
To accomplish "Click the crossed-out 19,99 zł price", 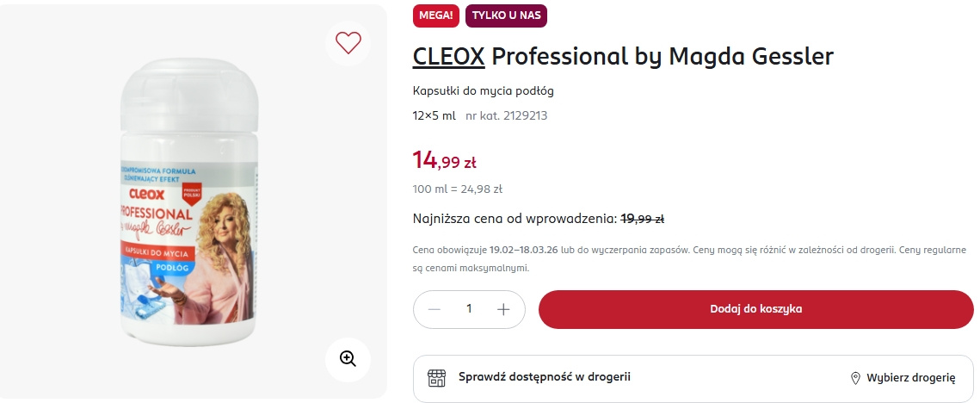I will point(642,219).
